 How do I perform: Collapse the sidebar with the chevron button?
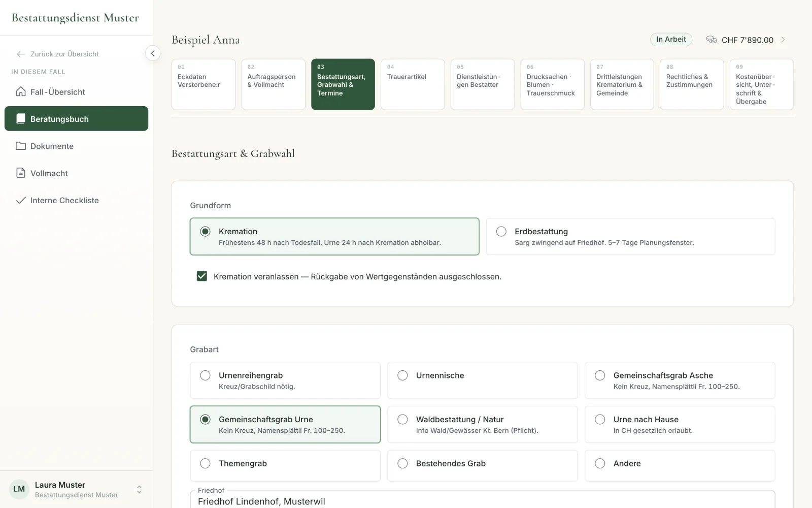(x=153, y=53)
